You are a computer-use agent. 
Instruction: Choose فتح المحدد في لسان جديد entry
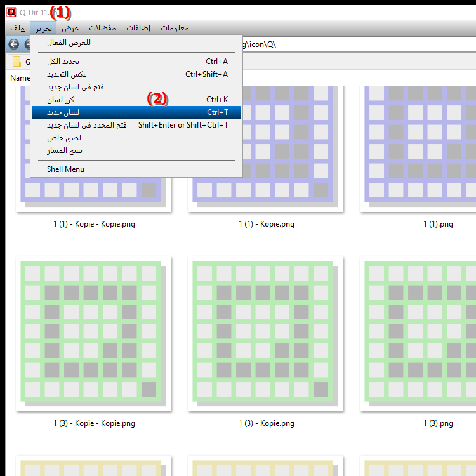click(136, 125)
